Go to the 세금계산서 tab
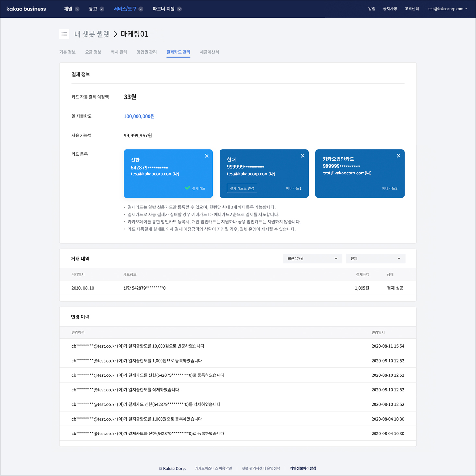Screen dimensions: 476x476 tap(209, 52)
